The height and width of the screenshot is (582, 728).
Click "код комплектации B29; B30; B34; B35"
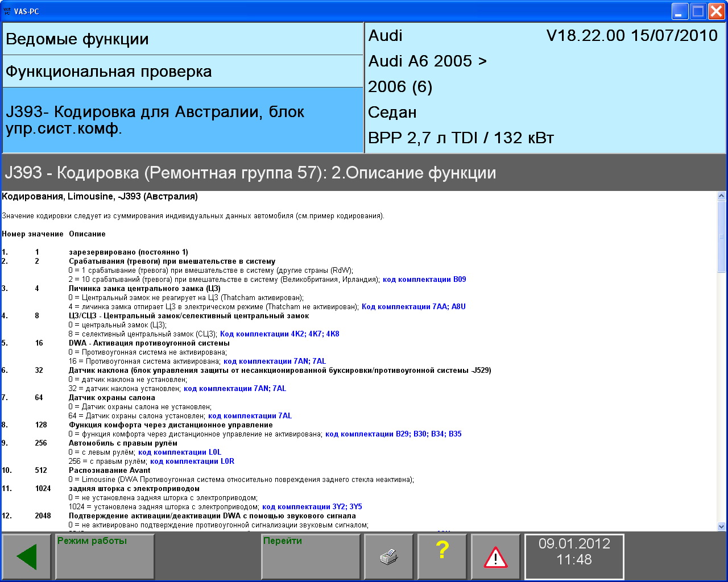click(x=394, y=434)
